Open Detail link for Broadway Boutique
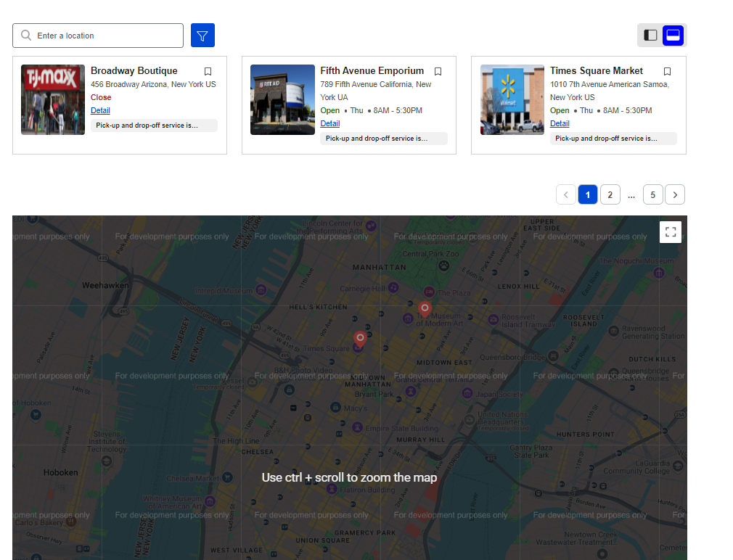Screen dimensions: 733x560 tap(100, 110)
